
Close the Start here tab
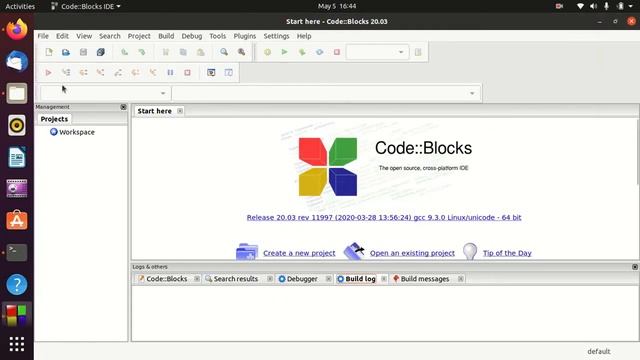[180, 111]
